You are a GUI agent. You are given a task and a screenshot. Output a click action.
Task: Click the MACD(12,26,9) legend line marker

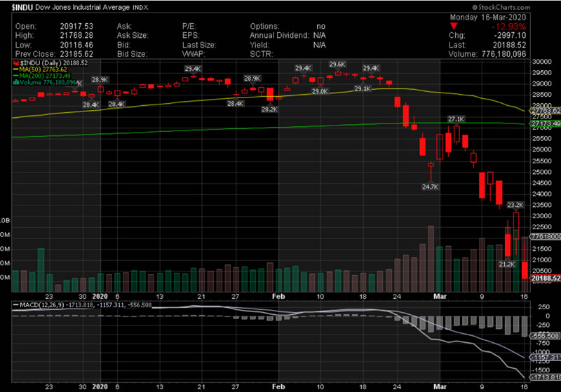pos(16,303)
